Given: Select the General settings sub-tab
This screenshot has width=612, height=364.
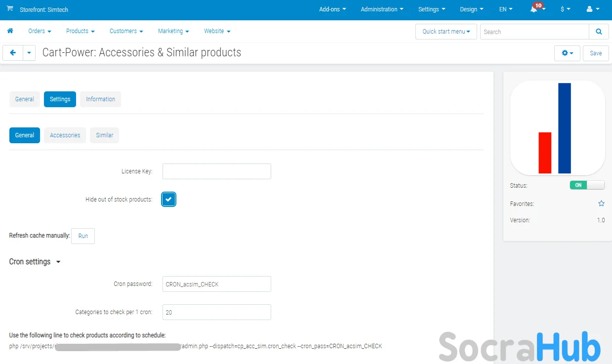Looking at the screenshot, I should 25,135.
